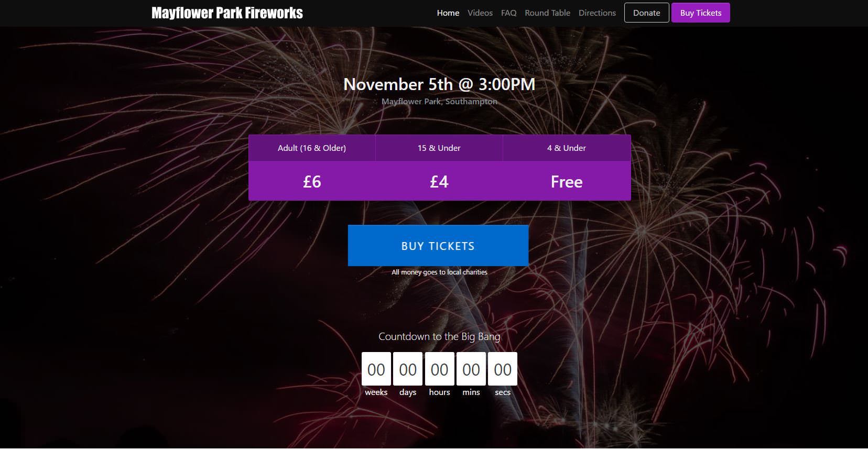Click the weeks countdown box
The image size is (868, 450).
point(376,368)
